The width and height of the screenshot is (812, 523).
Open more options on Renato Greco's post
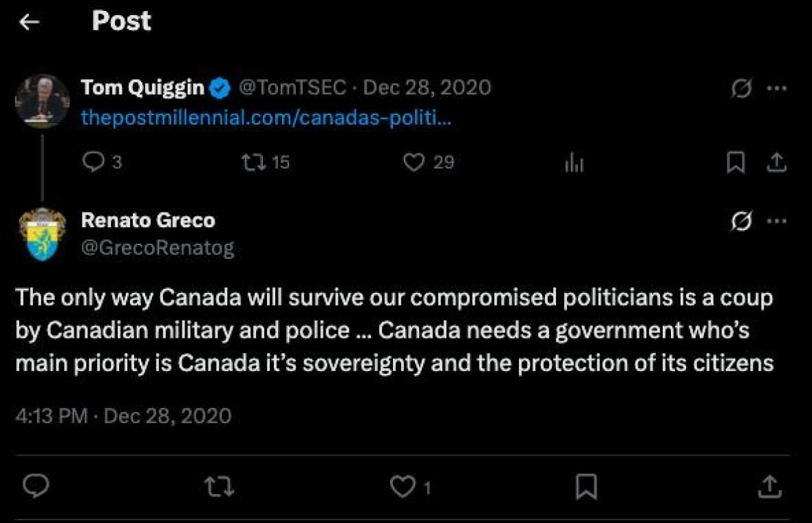coord(776,221)
